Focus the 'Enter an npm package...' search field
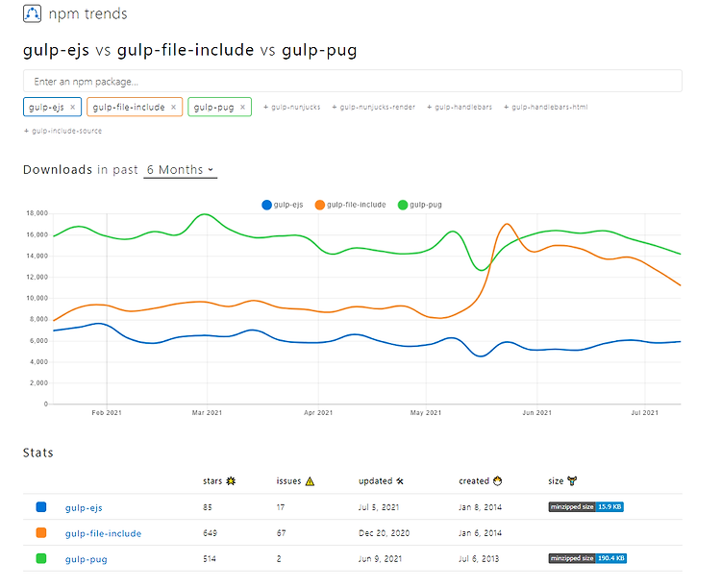 pyautogui.click(x=352, y=82)
